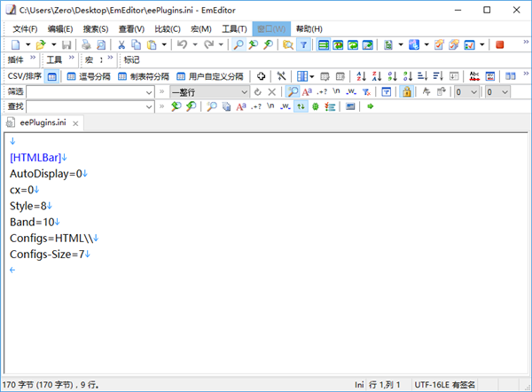Open the 搜索(S) menu
Viewport: 532px width, 392px height.
tap(96, 29)
